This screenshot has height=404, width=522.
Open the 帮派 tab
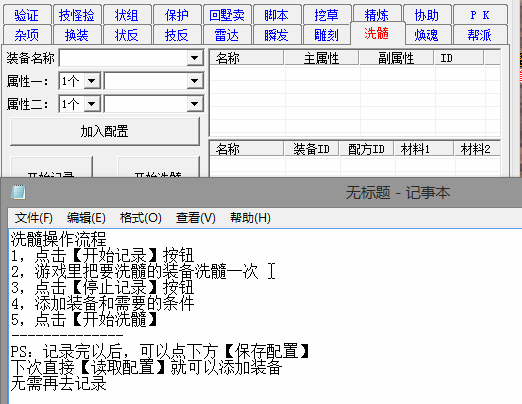coord(480,35)
